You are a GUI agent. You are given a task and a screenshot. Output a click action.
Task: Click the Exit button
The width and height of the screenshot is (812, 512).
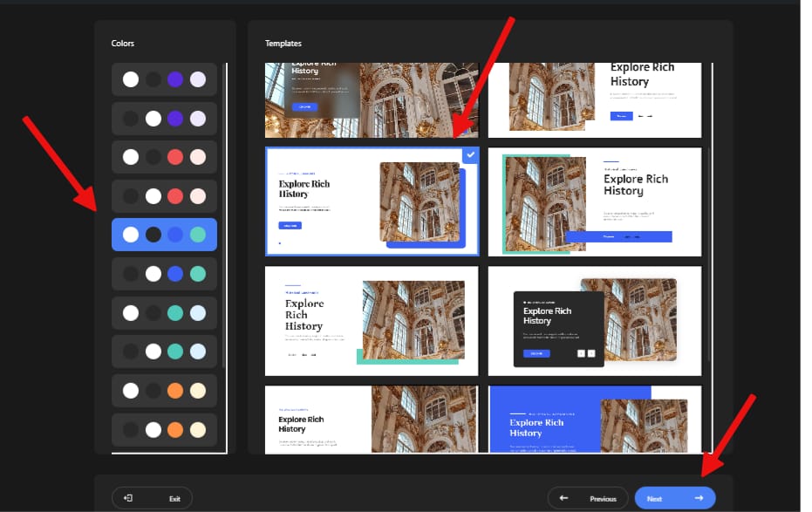tap(152, 498)
